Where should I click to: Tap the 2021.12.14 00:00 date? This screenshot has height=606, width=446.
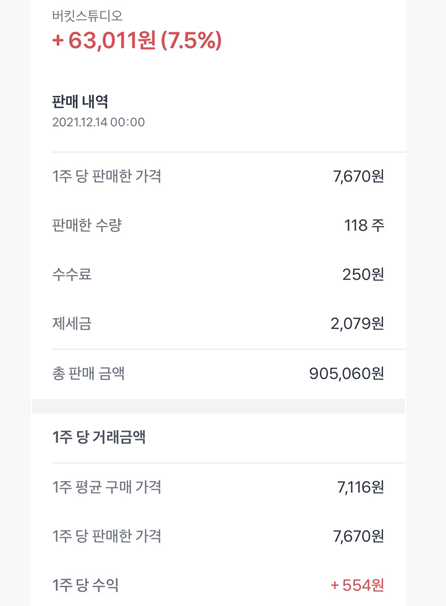(99, 122)
